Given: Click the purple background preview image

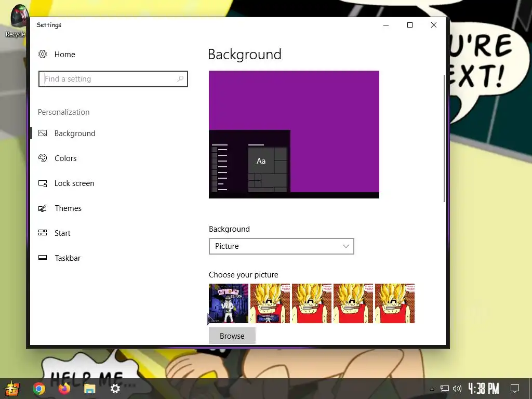Looking at the screenshot, I should (x=294, y=135).
